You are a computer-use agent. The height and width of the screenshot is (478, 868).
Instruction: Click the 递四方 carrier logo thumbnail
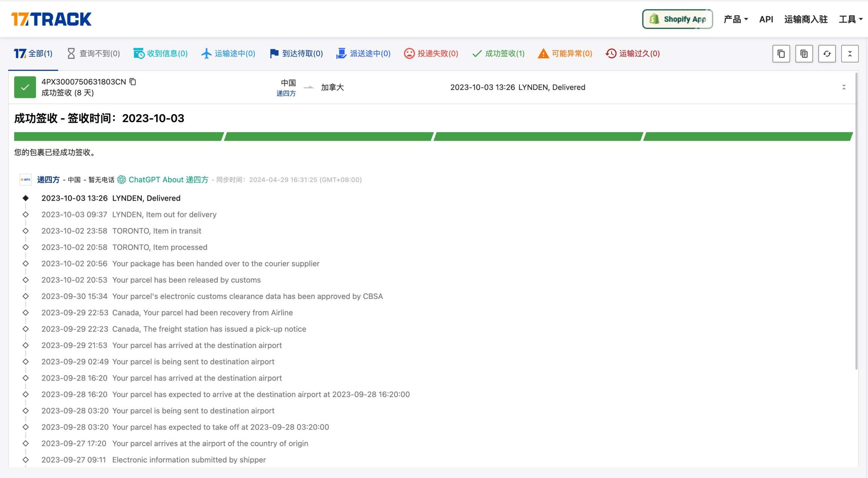click(25, 180)
